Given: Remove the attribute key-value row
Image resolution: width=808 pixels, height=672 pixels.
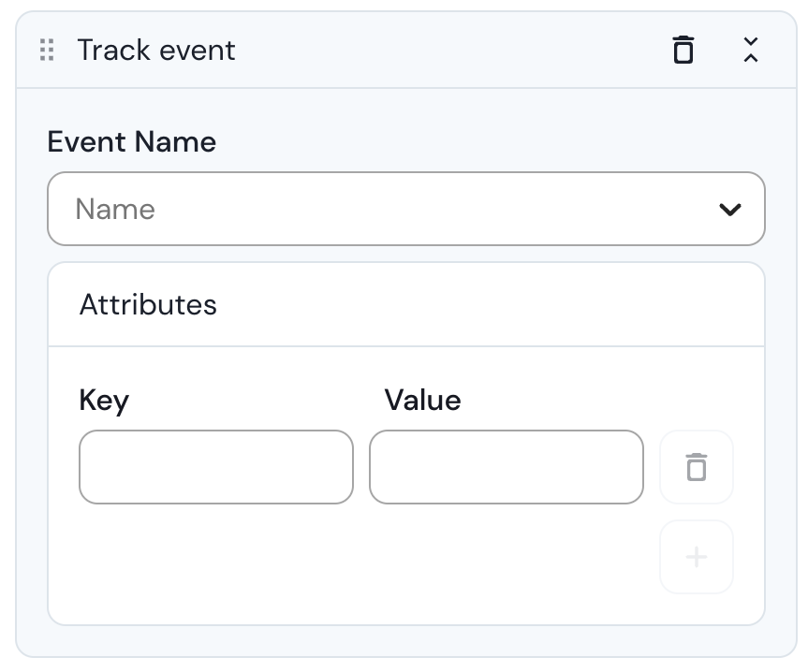Looking at the screenshot, I should point(697,467).
